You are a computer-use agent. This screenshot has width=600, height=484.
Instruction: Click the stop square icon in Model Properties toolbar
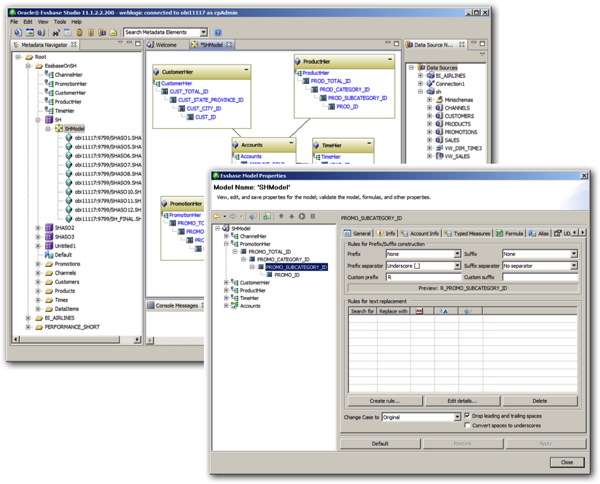(313, 217)
